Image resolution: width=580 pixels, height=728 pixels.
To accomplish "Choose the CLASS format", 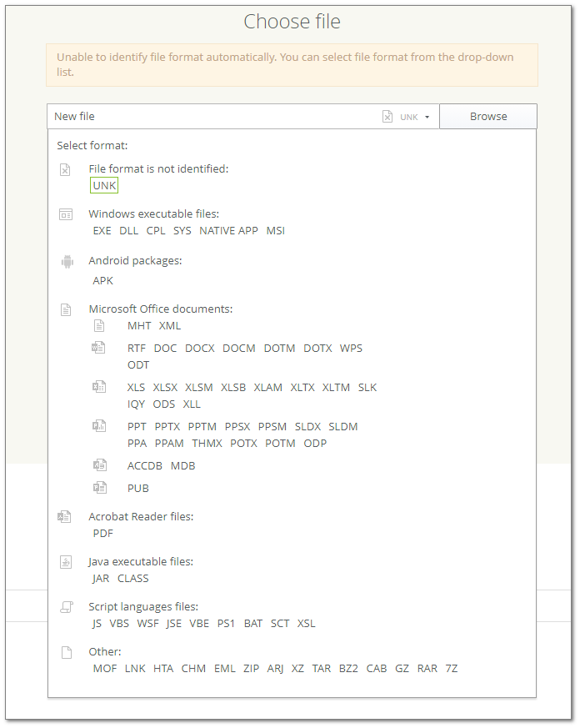I will tap(133, 578).
